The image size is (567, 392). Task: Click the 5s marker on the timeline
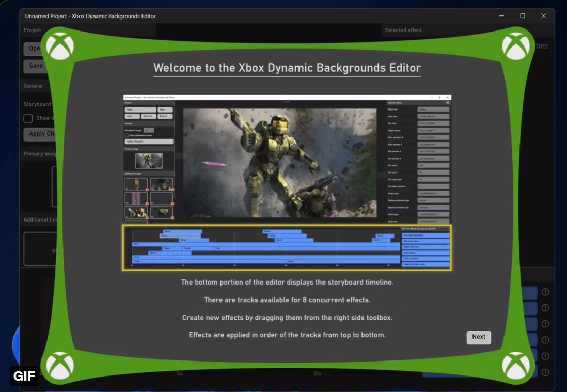(180, 373)
